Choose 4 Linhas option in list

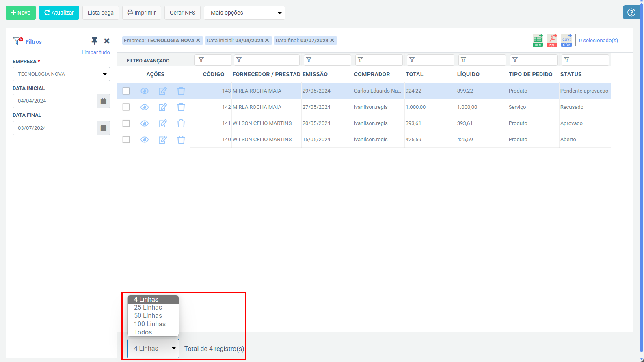click(153, 300)
